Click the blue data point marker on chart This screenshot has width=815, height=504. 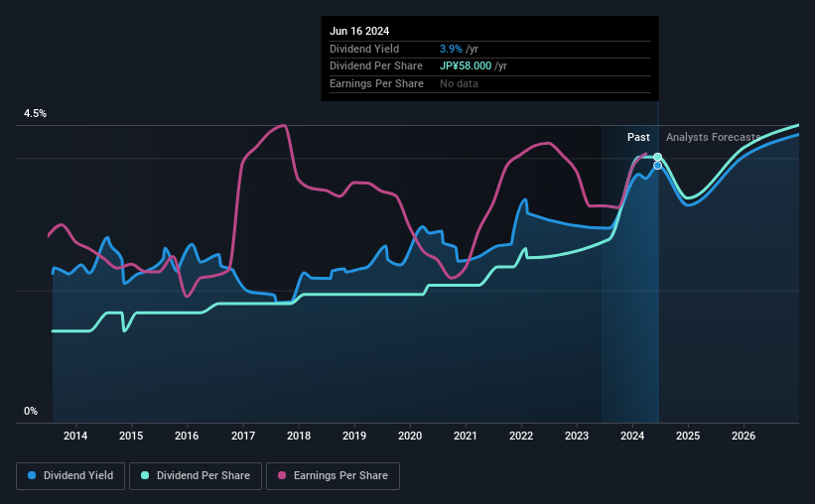pos(657,166)
